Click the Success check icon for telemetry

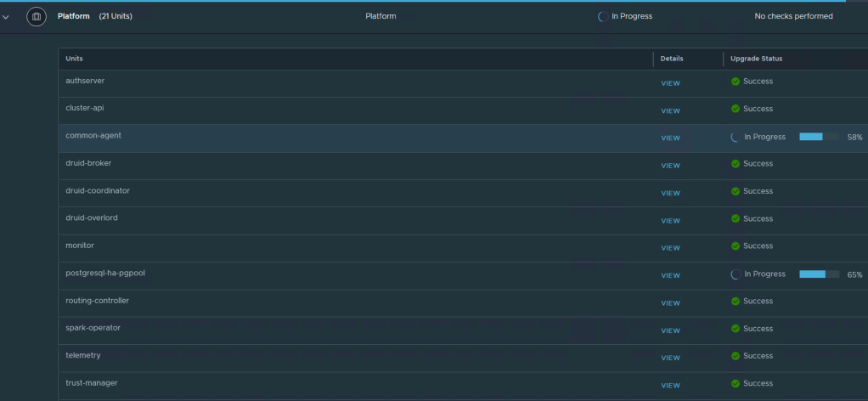click(736, 356)
